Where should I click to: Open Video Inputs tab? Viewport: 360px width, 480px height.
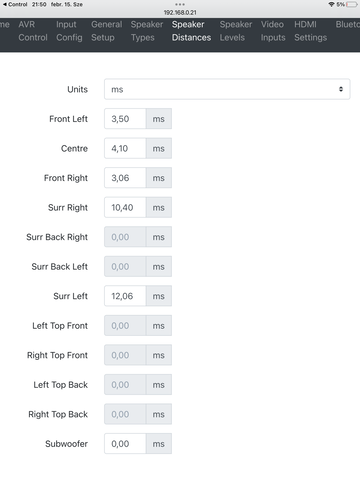tap(273, 31)
